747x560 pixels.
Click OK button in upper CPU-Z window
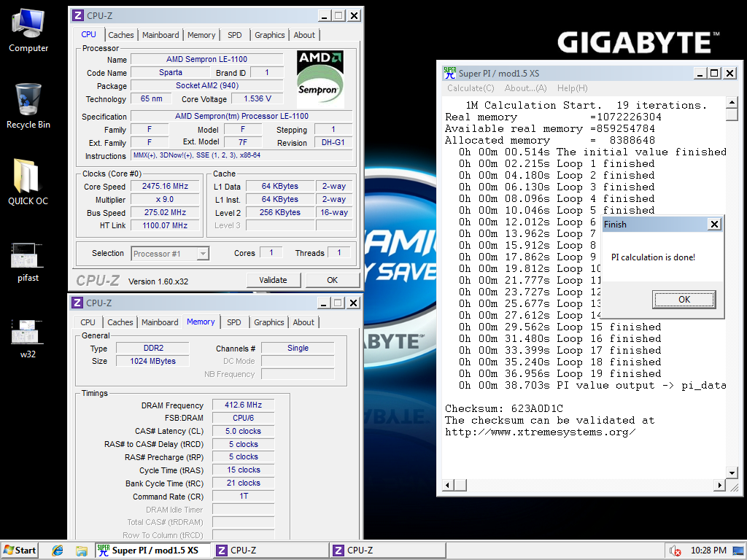(x=332, y=280)
